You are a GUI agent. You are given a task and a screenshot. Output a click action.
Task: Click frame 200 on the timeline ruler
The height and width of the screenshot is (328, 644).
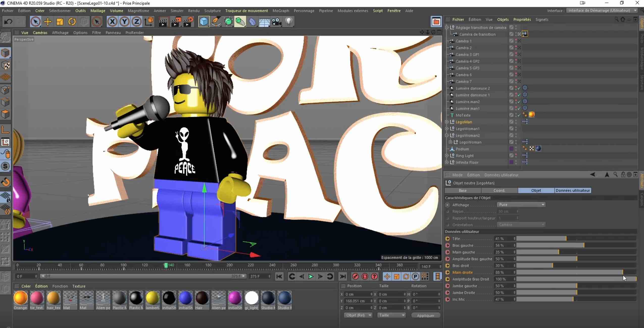229,265
